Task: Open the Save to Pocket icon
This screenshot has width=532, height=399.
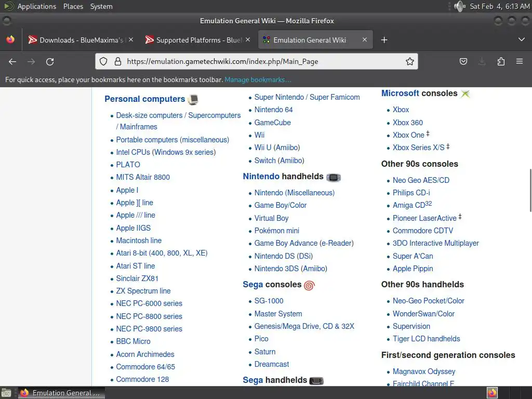Action: [463, 61]
